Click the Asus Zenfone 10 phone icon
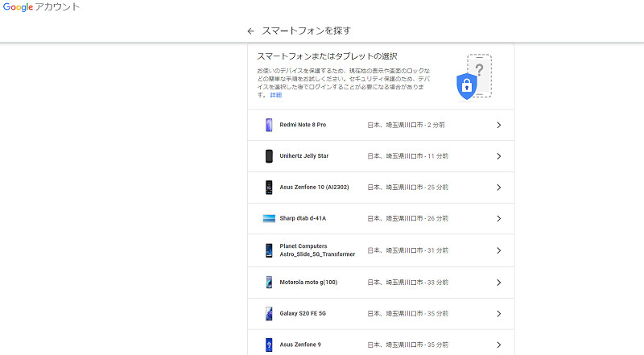The image size is (644, 355). click(269, 188)
